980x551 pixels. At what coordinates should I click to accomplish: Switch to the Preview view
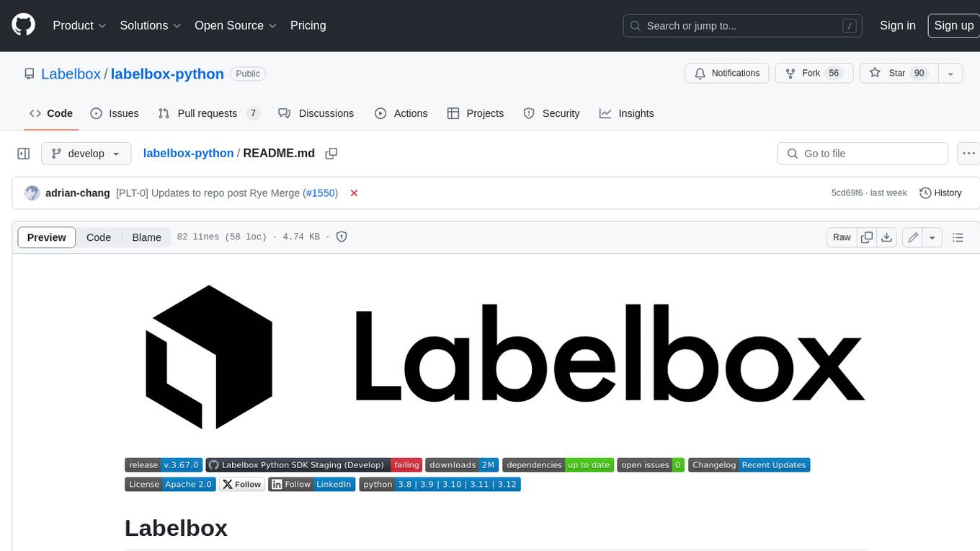(x=47, y=237)
